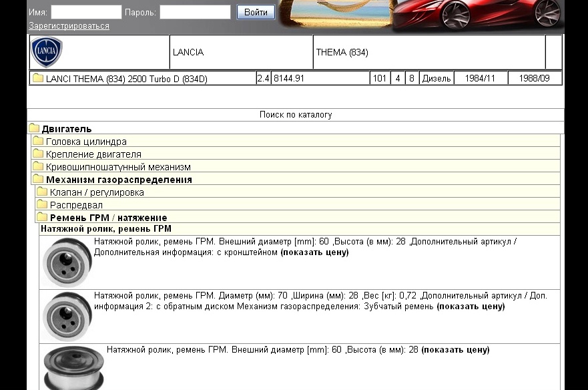Click folder icon beside Кривошипношатунный механизм
This screenshot has width=588, height=390.
[38, 166]
